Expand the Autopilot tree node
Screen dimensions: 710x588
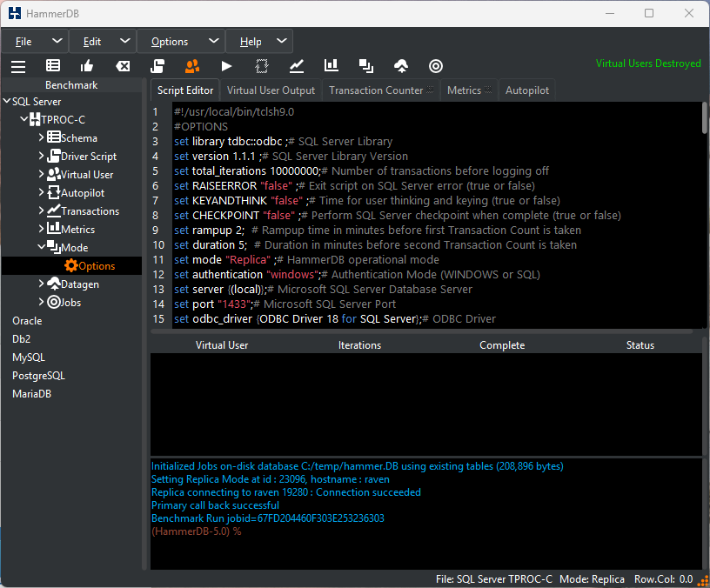point(41,192)
